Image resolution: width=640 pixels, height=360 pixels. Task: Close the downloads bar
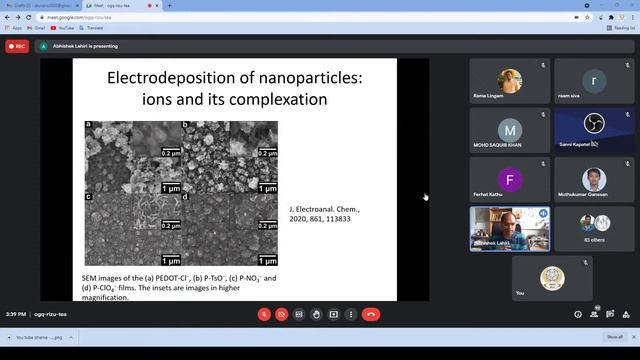tap(633, 337)
